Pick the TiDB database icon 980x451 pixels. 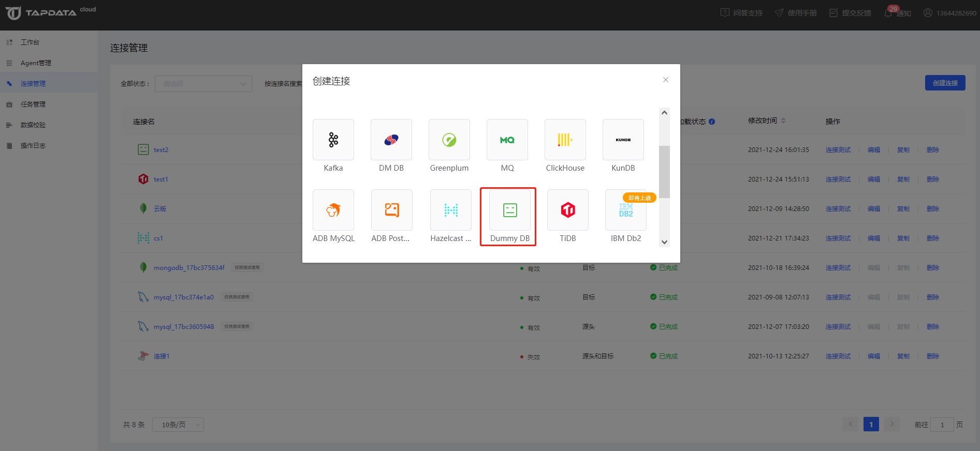tap(568, 210)
